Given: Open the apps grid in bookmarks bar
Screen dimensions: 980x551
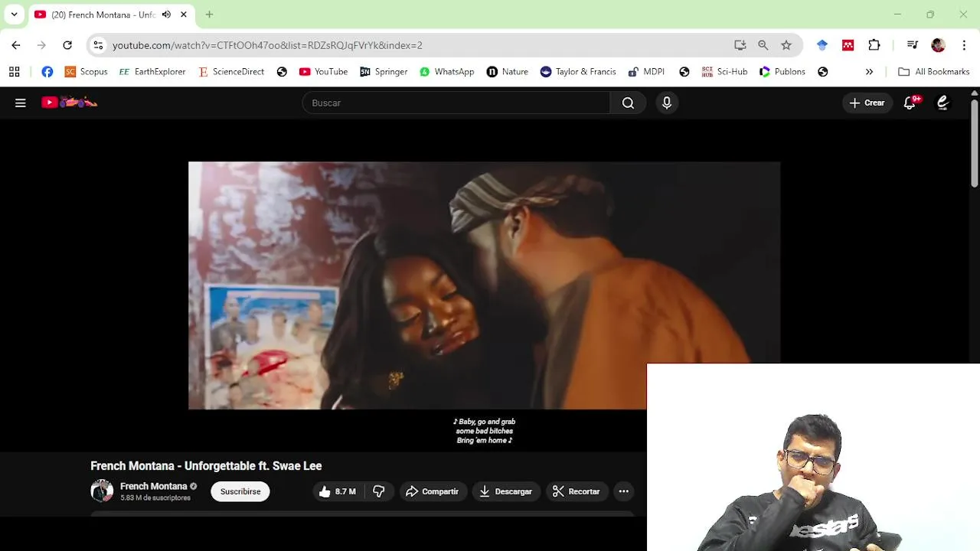Looking at the screenshot, I should [x=14, y=72].
